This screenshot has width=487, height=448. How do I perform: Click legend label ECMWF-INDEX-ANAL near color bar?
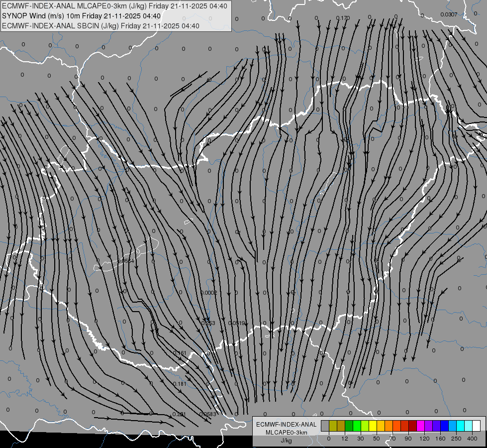click(287, 425)
